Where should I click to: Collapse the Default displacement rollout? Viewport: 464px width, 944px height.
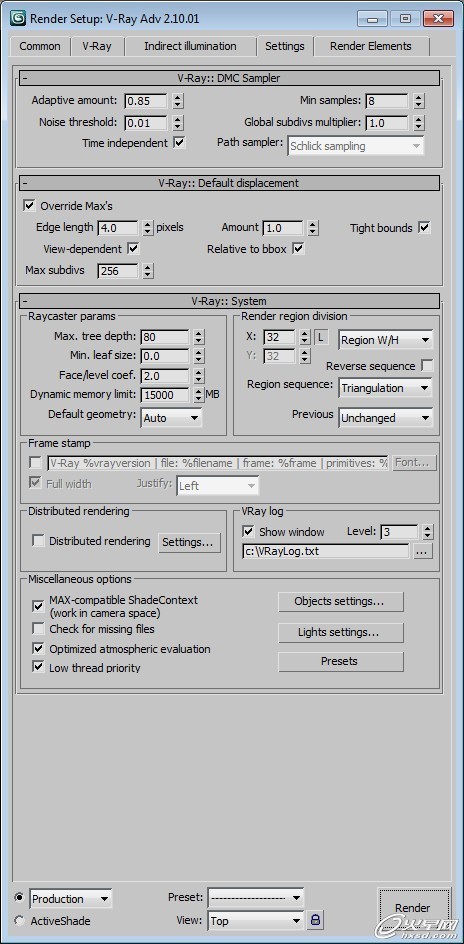[229, 183]
